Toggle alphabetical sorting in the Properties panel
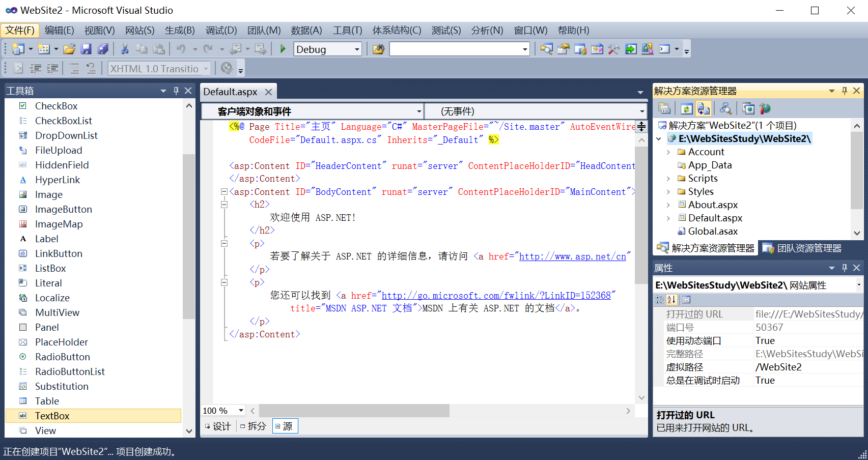This screenshot has height=460, width=868. (x=671, y=300)
